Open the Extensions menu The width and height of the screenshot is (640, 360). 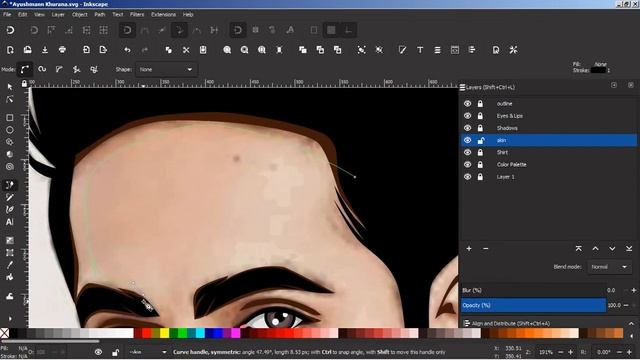point(163,15)
